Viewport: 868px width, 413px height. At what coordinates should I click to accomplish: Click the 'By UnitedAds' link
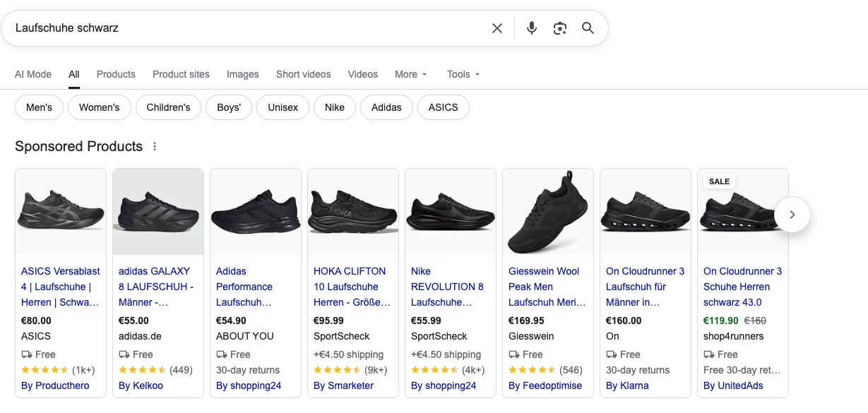tap(733, 385)
